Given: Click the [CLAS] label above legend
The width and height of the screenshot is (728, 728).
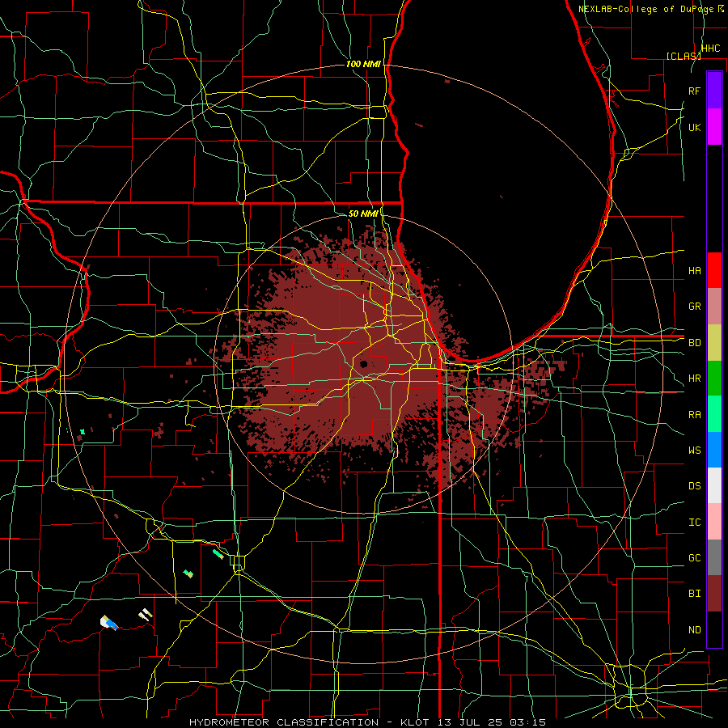Looking at the screenshot, I should (x=684, y=56).
